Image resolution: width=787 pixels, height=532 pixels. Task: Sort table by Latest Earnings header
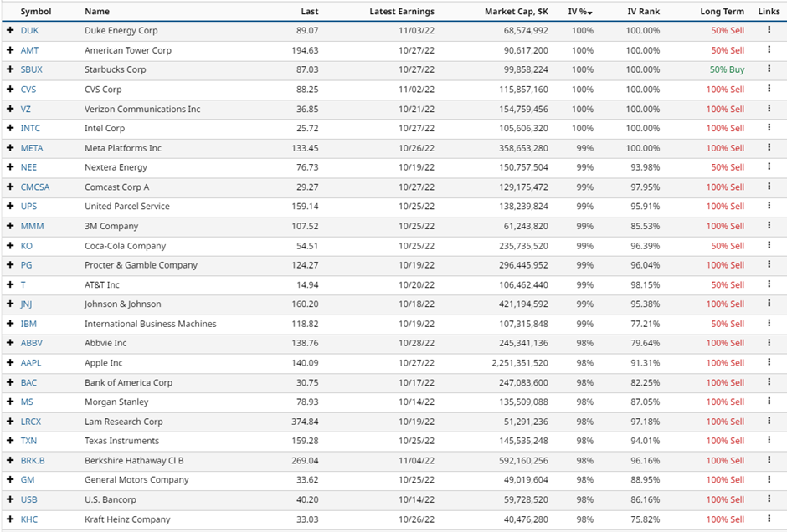pos(402,12)
